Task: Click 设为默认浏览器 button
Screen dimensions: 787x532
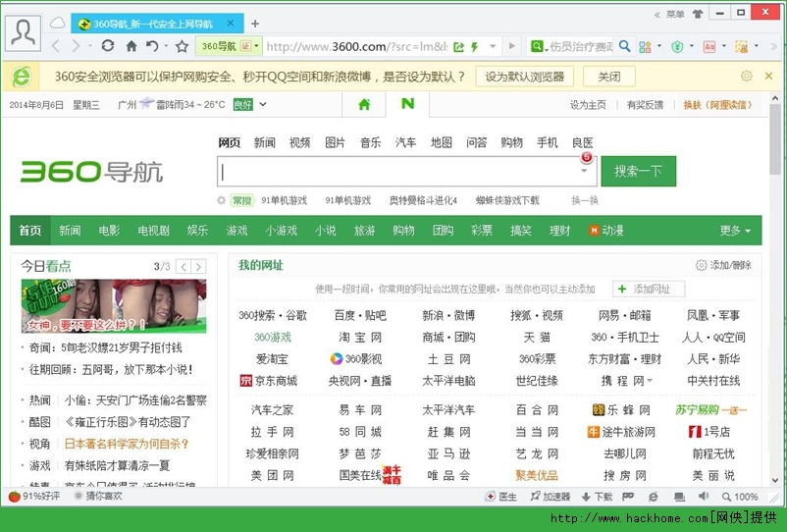Action: tap(524, 77)
